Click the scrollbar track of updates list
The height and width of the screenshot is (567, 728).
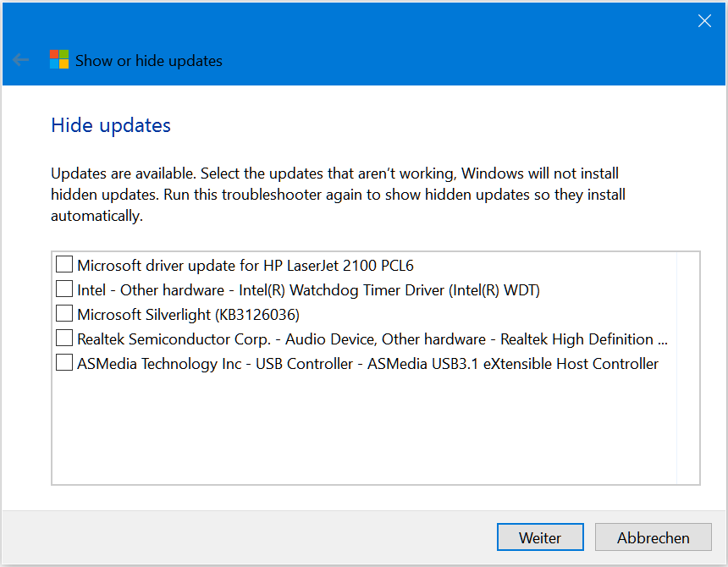coord(687,368)
